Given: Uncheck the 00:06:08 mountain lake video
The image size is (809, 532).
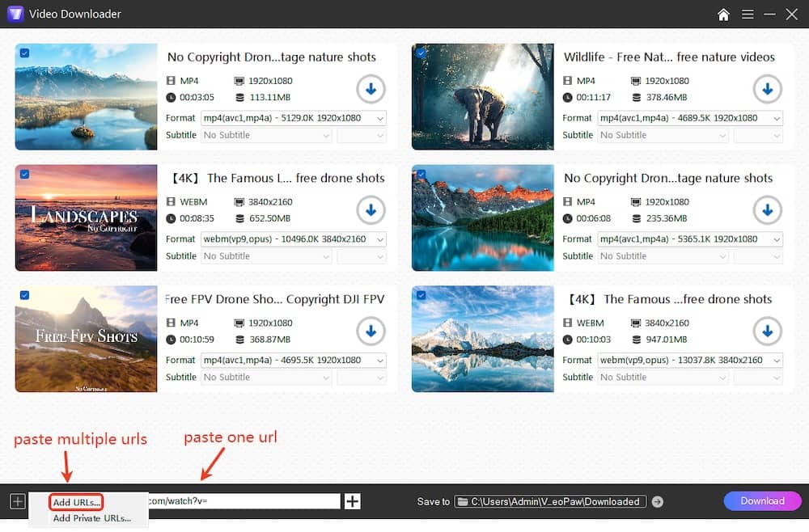Looking at the screenshot, I should [421, 174].
